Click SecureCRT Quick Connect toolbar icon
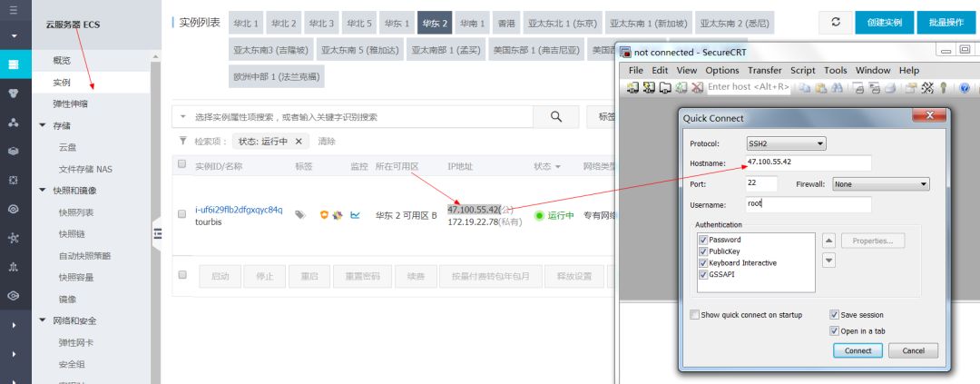Viewport: 980px width, 384px height. 649,87
